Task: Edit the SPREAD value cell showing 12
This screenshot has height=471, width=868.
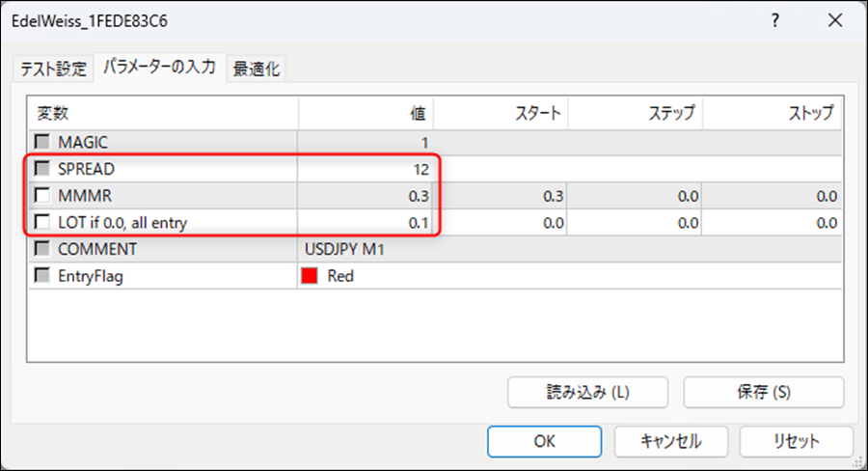Action: pyautogui.click(x=366, y=169)
